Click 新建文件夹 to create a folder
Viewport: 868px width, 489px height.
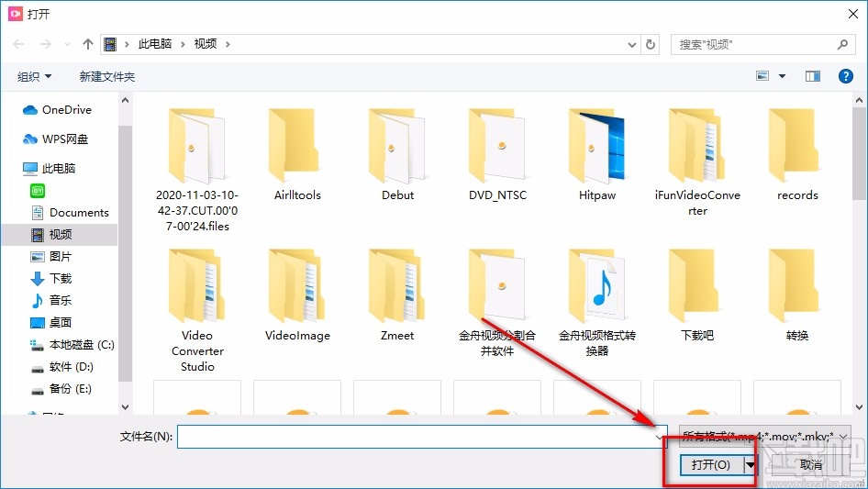[x=106, y=76]
